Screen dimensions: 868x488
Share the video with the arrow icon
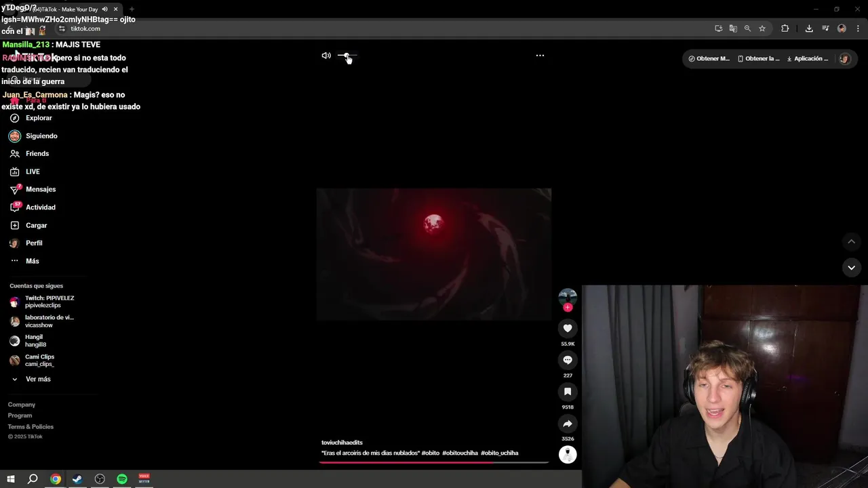pyautogui.click(x=568, y=424)
